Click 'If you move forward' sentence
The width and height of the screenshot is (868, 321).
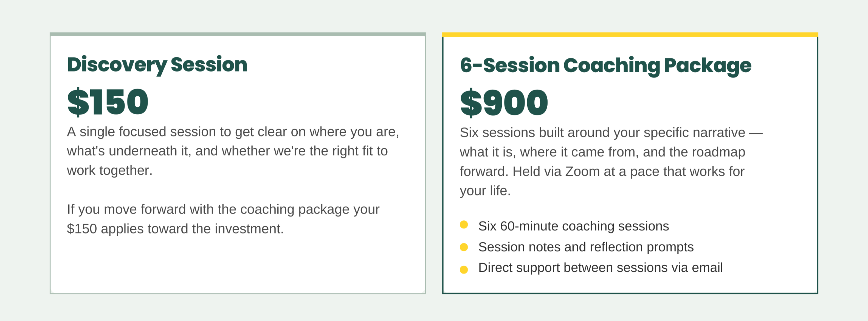click(223, 219)
